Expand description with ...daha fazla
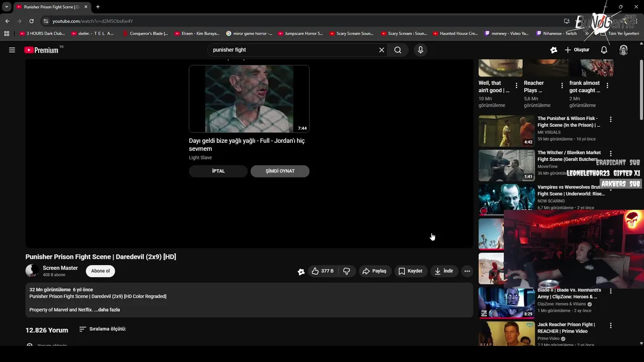Viewport: 644px width, 362px height. click(107, 310)
